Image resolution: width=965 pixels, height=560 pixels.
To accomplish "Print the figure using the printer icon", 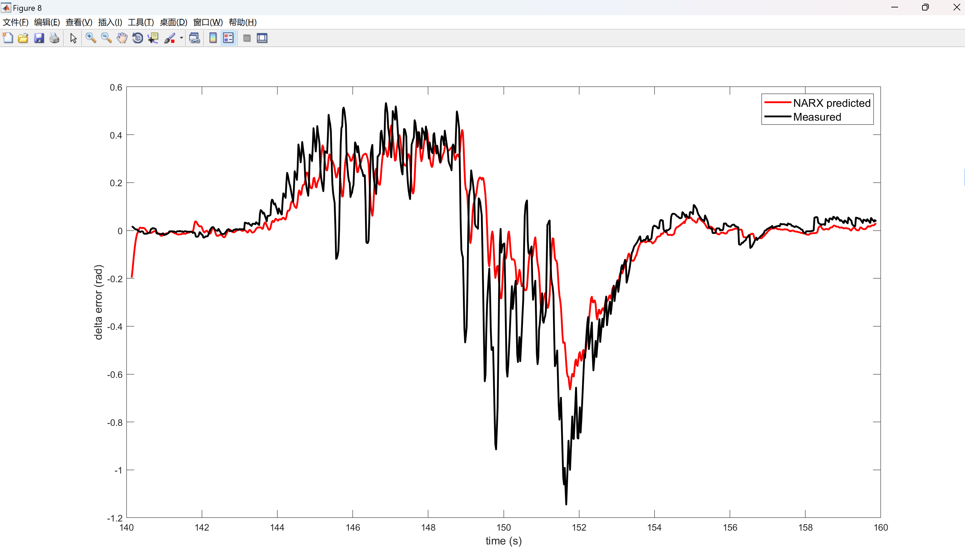I will (54, 38).
